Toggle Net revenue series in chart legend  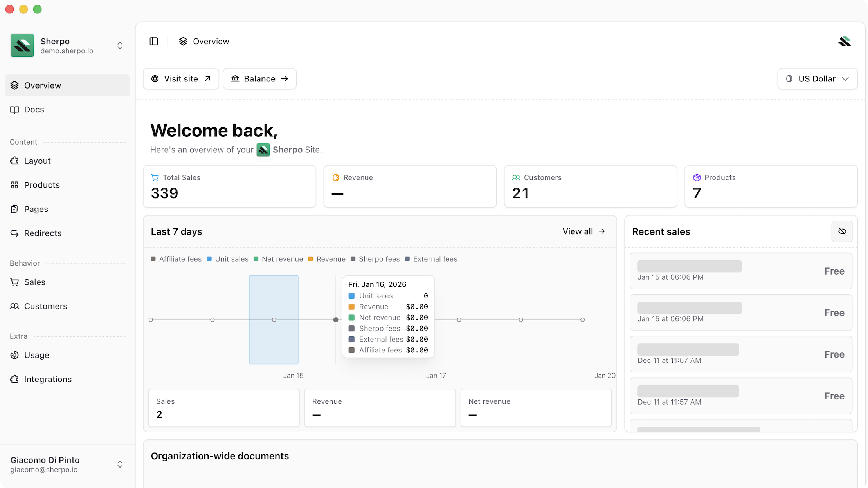tap(278, 259)
